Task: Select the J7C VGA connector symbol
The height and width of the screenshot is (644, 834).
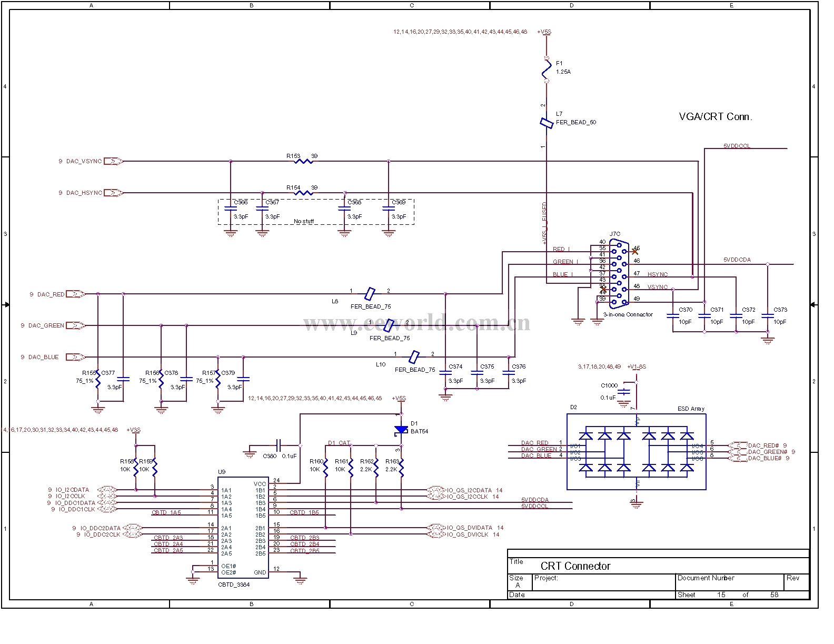Action: (x=619, y=274)
